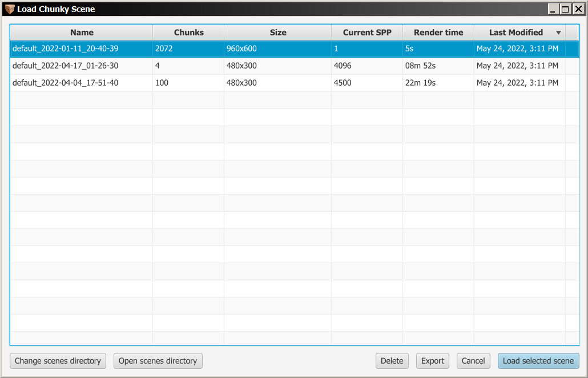Sort scenes by Current SPP
Screen dimensions: 588x378
click(367, 33)
